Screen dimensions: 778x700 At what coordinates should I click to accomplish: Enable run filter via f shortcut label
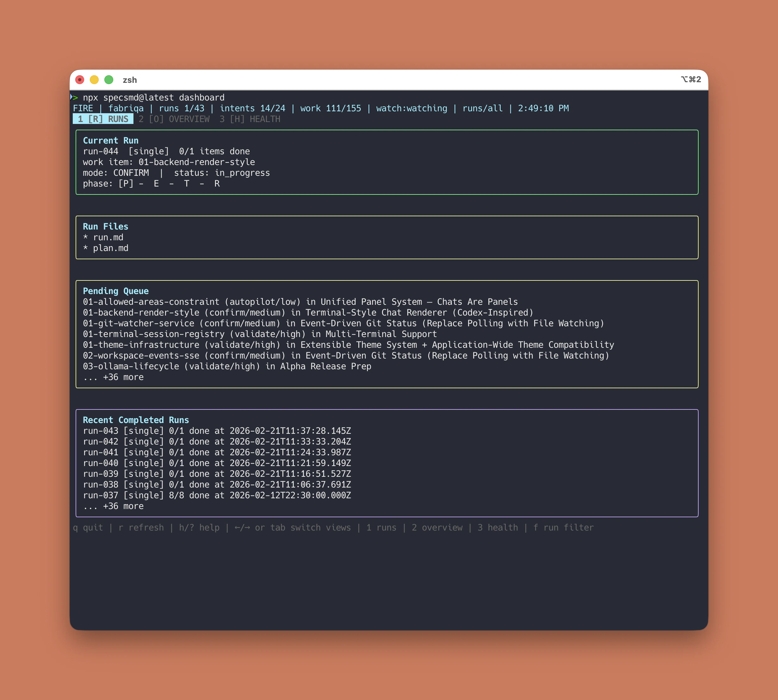pos(565,527)
